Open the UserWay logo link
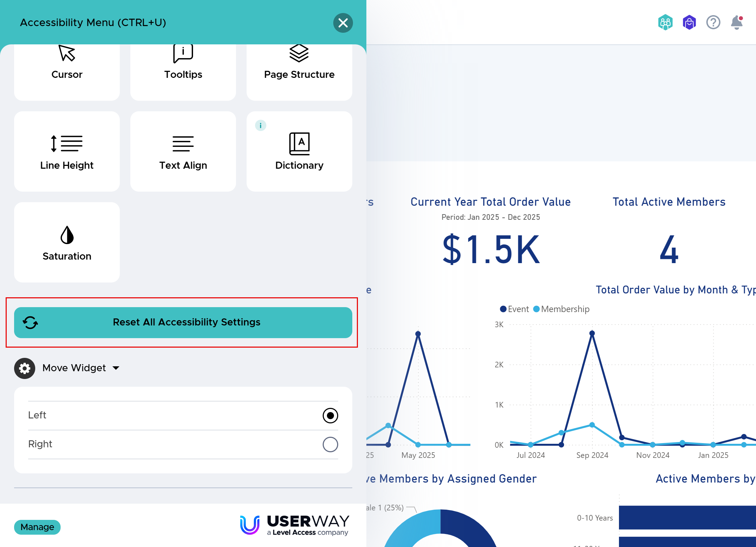Screen dimensions: 756x547 pos(295,525)
